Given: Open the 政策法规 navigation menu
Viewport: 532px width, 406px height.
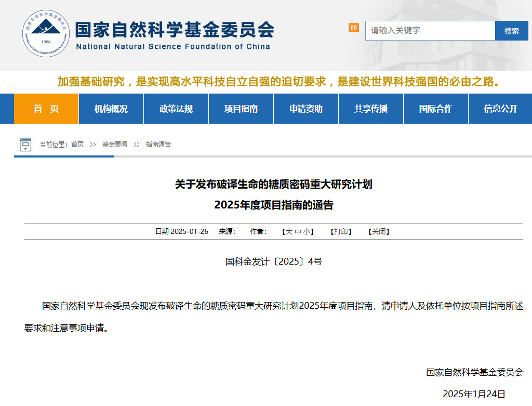Looking at the screenshot, I should [x=176, y=109].
